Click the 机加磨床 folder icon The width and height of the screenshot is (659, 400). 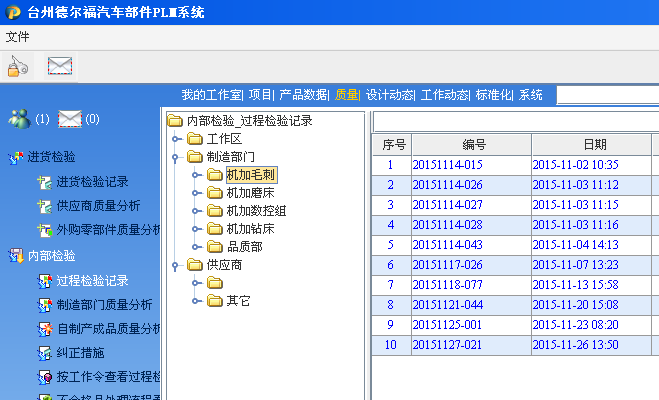(215, 193)
